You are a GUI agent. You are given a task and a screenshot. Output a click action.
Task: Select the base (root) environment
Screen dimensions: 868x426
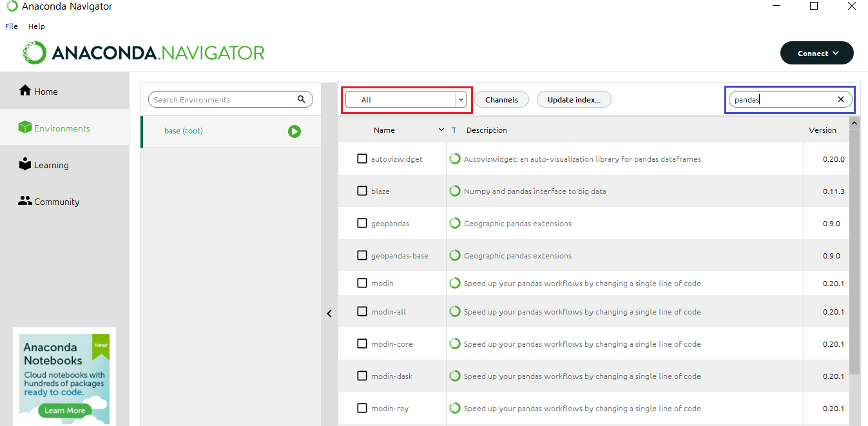coord(231,131)
